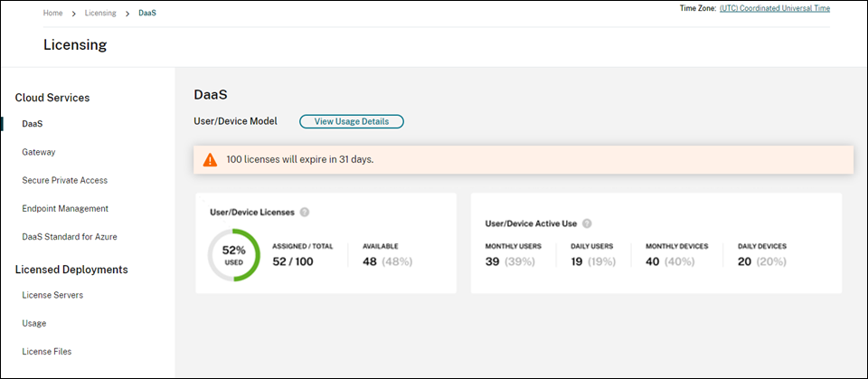Click the DaaS breadcrumb item

coord(147,14)
